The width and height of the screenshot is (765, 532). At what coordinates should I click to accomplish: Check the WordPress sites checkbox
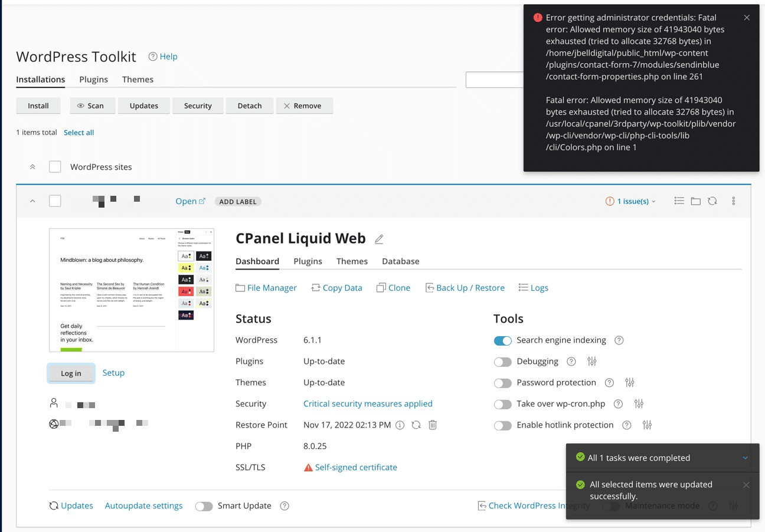[55, 167]
